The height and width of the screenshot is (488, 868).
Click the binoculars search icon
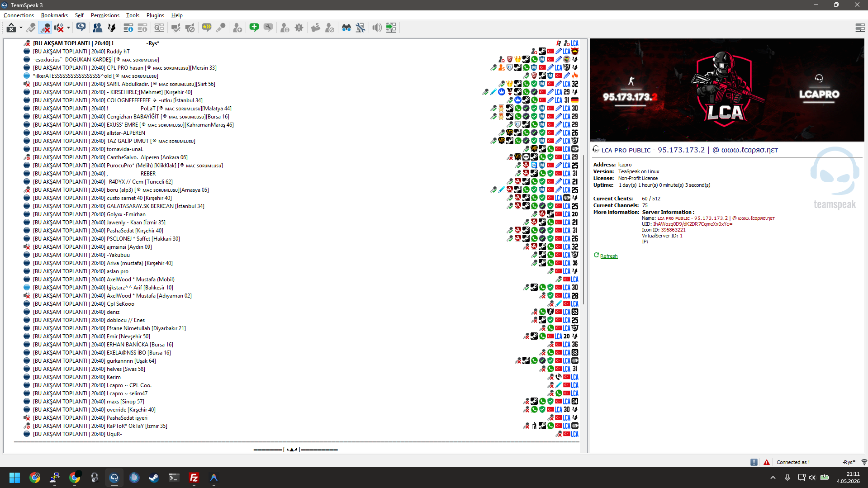[346, 28]
